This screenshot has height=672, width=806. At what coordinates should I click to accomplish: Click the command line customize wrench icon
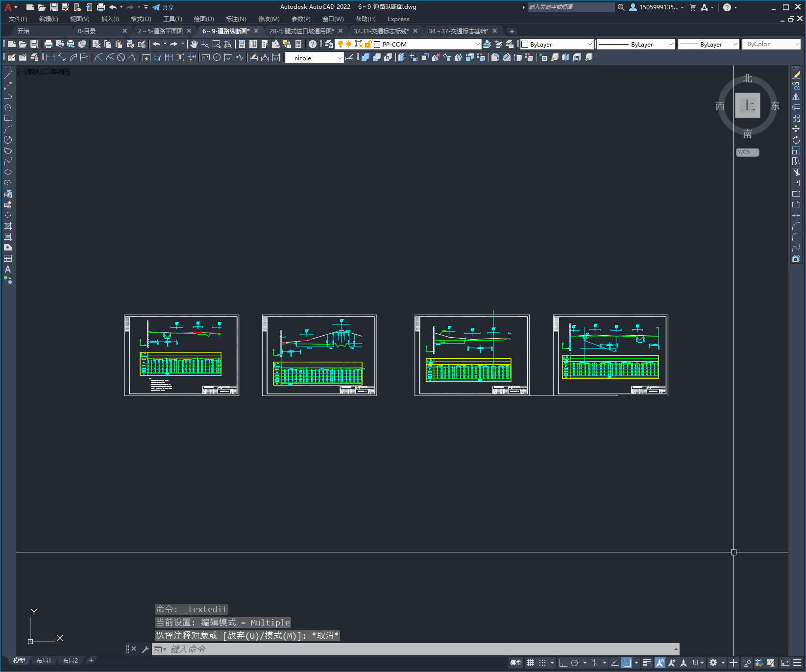tap(145, 649)
